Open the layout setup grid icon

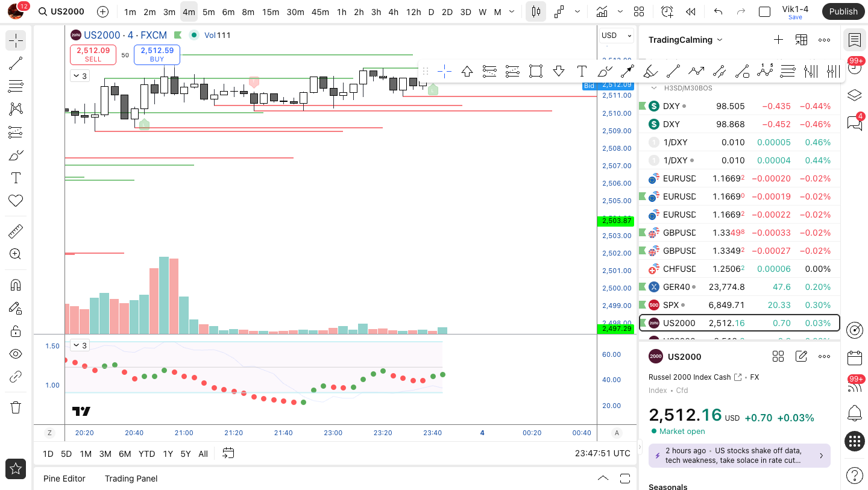(x=639, y=11)
